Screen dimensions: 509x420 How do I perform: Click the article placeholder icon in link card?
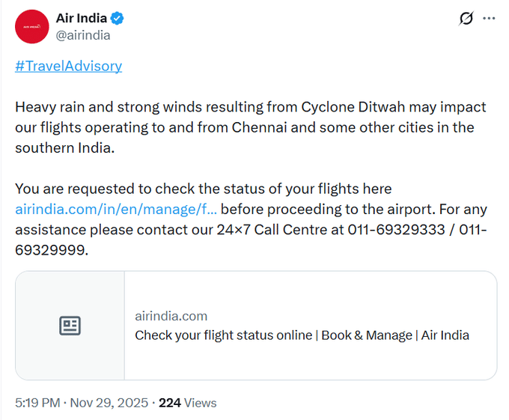[x=70, y=326]
